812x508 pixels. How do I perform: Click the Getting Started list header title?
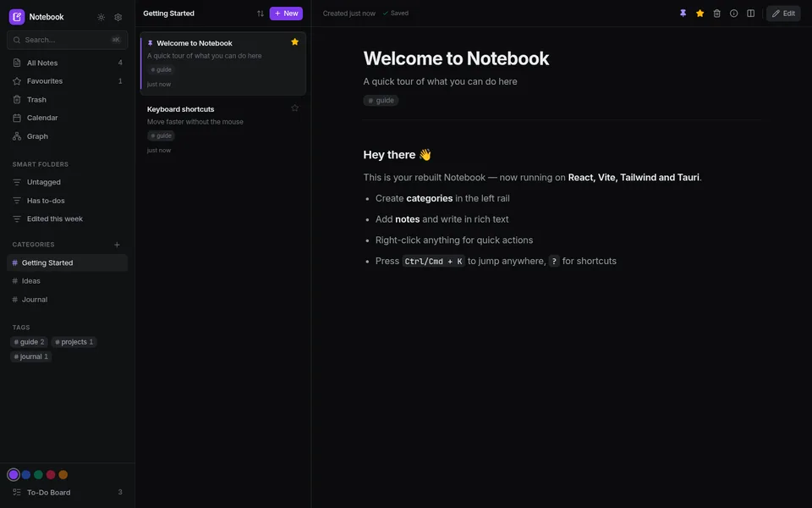click(x=169, y=14)
